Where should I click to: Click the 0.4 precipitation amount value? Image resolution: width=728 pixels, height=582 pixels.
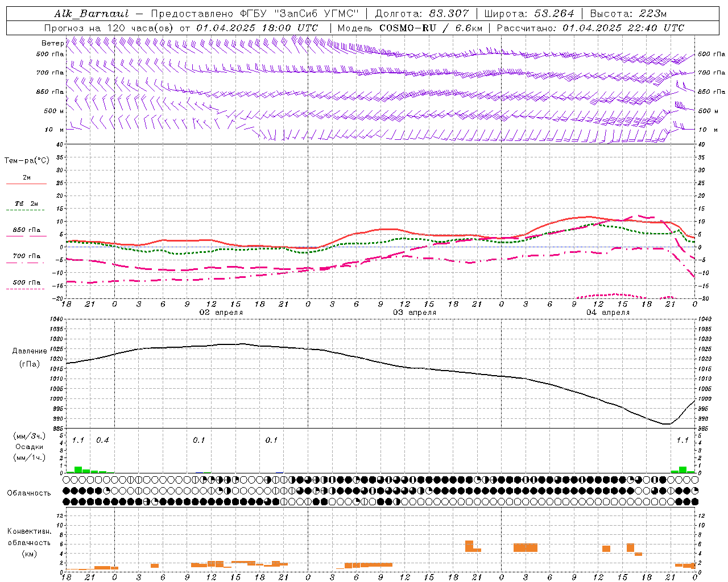point(102,440)
